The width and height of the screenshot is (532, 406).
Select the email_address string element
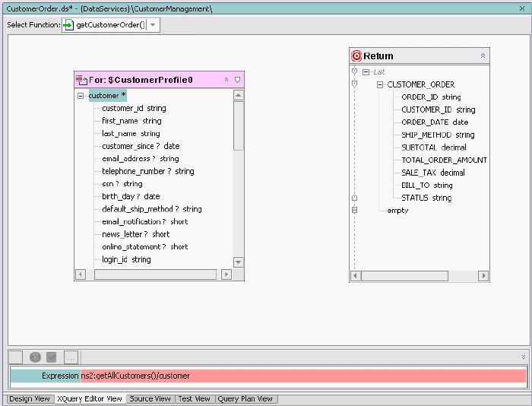point(141,159)
